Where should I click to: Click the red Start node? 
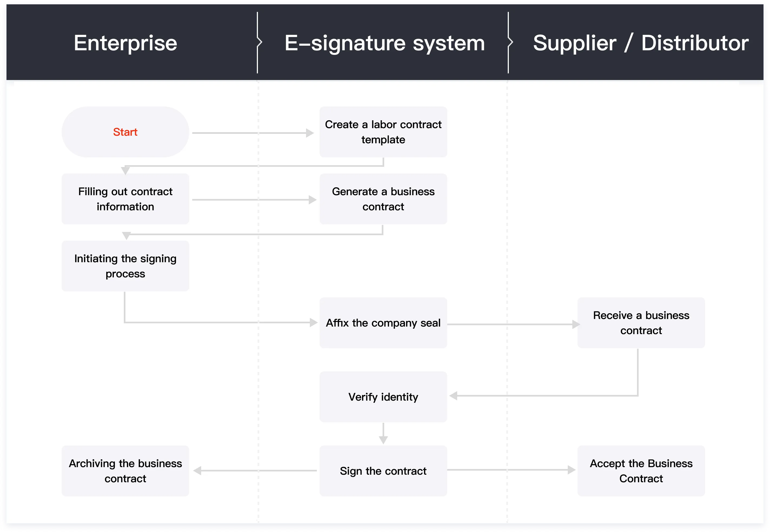[125, 132]
